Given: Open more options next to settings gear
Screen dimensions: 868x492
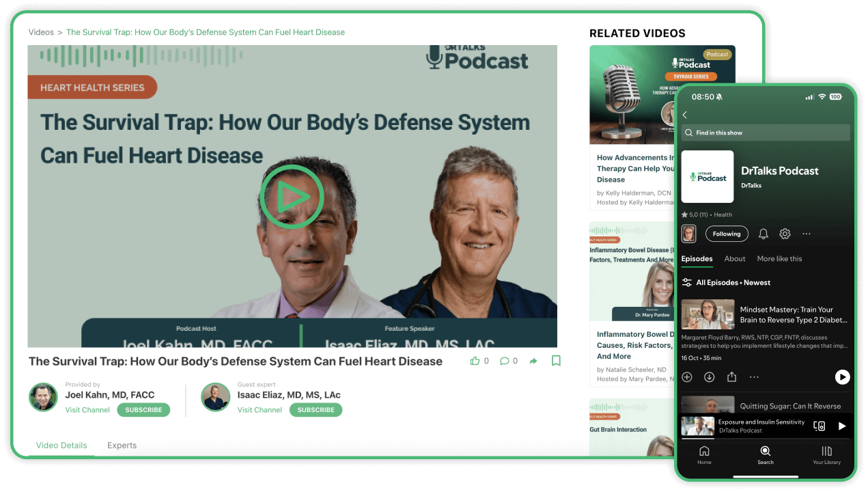Looking at the screenshot, I should [807, 234].
